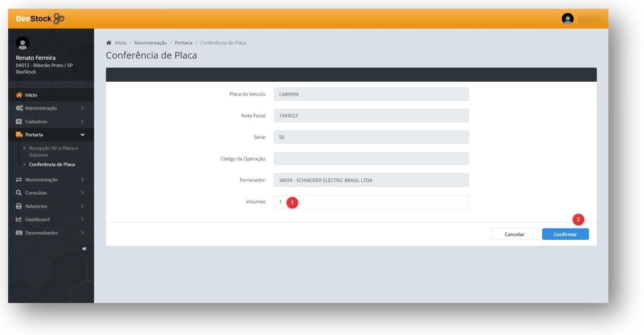
Task: Go to Início breadcrumb link
Action: 120,43
